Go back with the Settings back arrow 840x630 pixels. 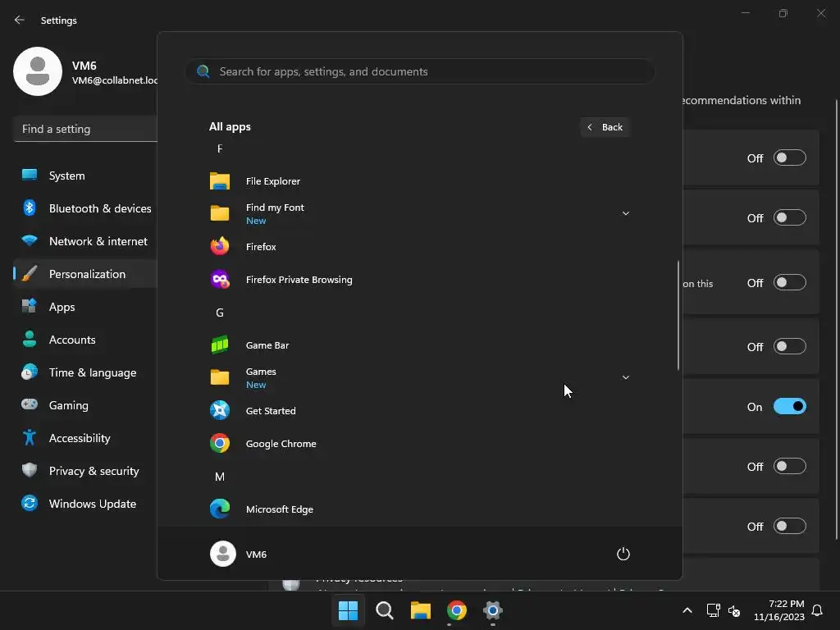(x=20, y=20)
